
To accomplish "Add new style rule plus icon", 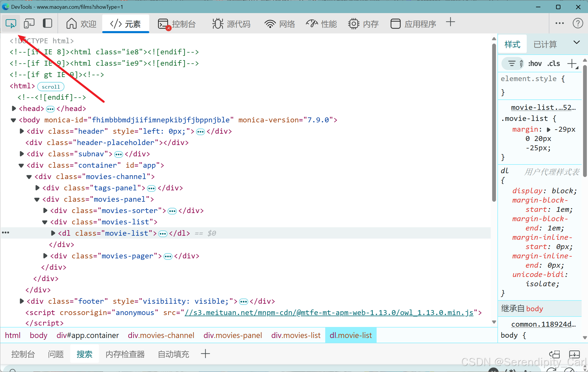I will pos(572,64).
